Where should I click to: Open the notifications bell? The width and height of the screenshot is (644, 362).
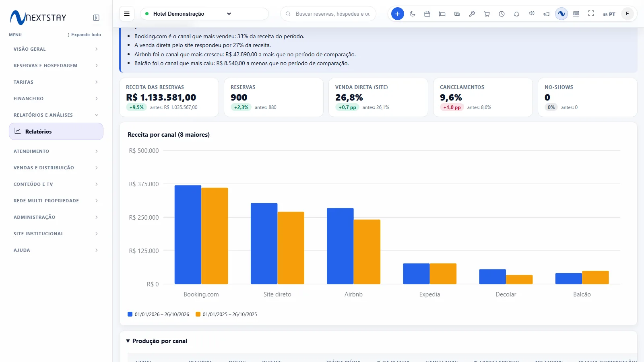click(x=516, y=14)
